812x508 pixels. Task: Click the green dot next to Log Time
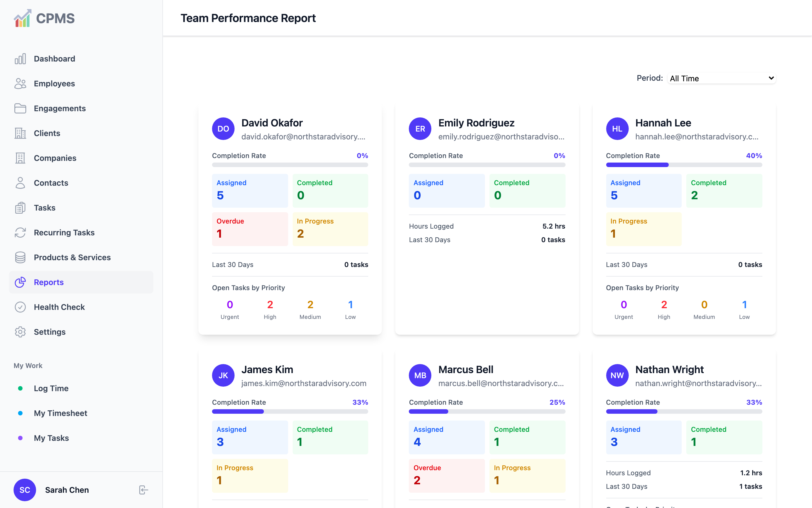tap(20, 388)
